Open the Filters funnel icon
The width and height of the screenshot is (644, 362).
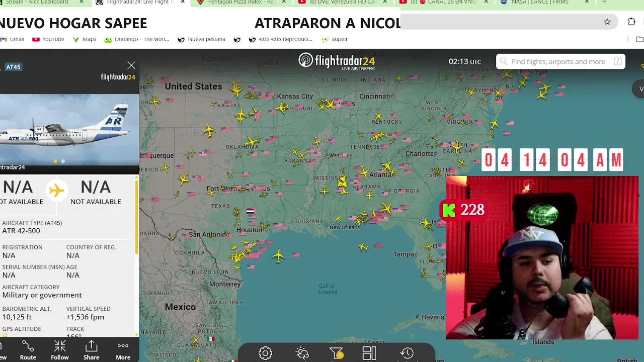336,353
